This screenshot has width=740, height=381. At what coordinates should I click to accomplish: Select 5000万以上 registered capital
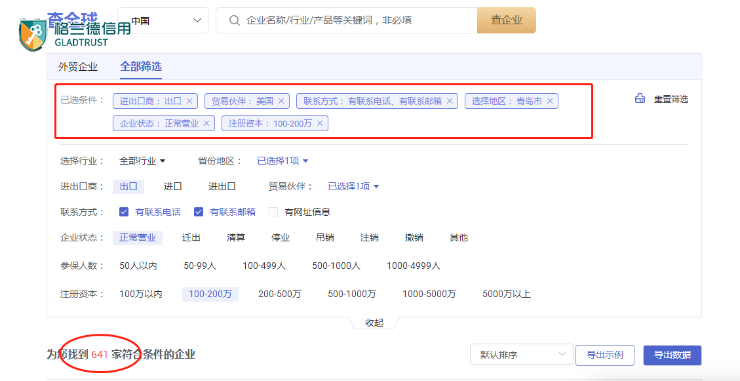tap(507, 294)
